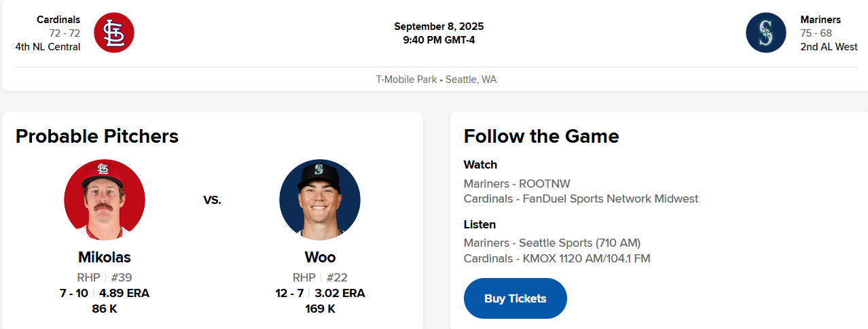868x329 pixels.
Task: Click the Cardinals 72 - 72 record
Action: click(65, 33)
